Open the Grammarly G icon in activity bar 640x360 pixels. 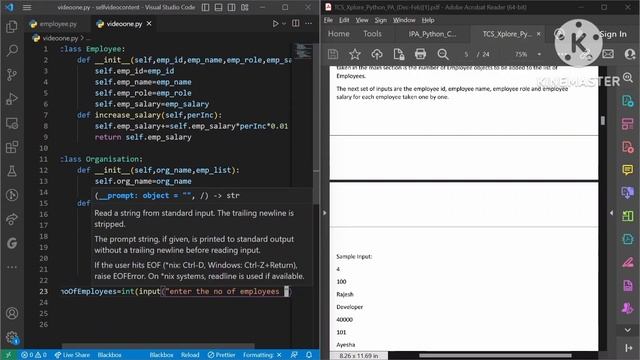tap(12, 243)
